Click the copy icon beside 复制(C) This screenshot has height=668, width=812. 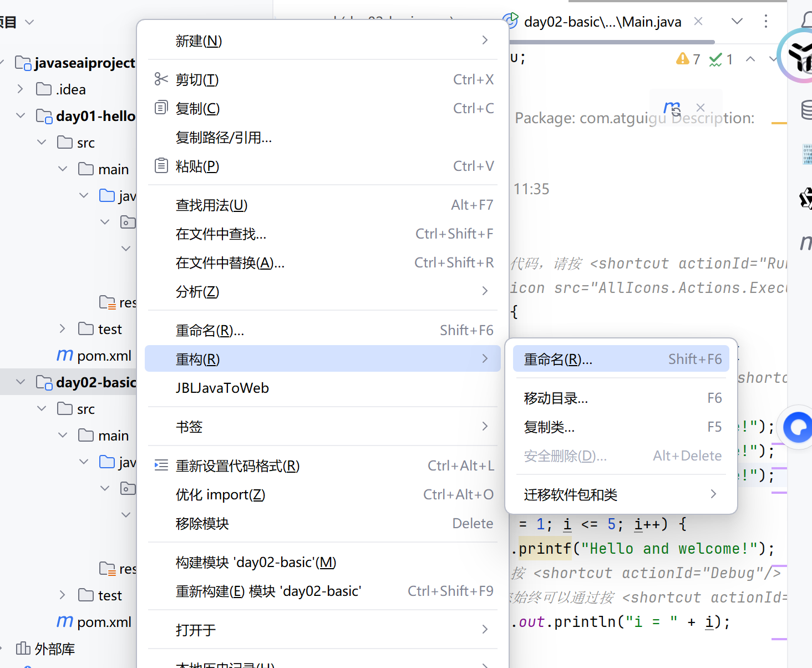click(x=161, y=108)
